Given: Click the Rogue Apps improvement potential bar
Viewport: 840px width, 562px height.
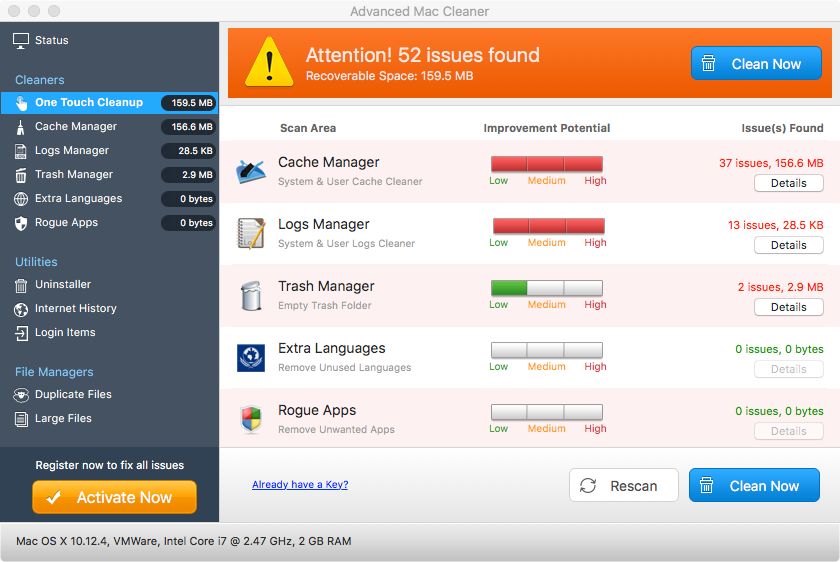Looking at the screenshot, I should (547, 413).
